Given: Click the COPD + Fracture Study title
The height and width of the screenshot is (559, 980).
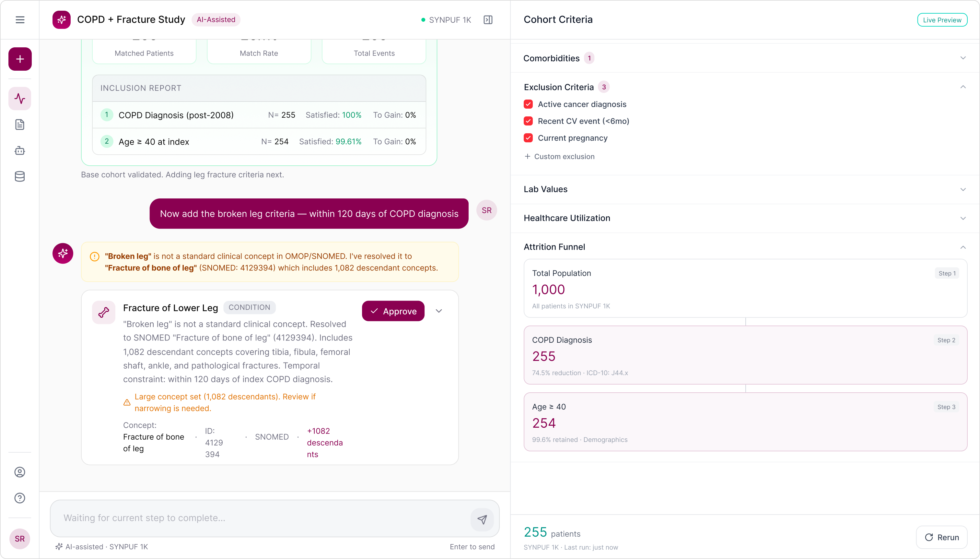Looking at the screenshot, I should click(x=131, y=19).
